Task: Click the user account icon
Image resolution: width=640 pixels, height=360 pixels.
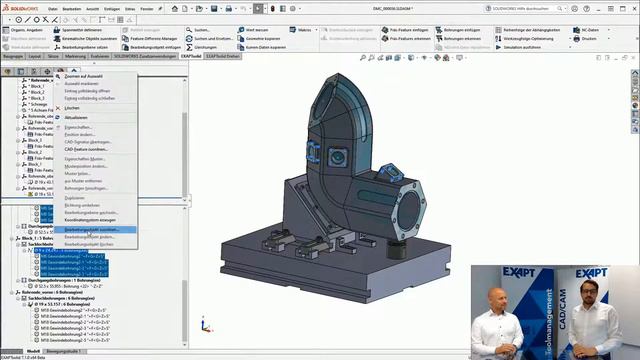Action: point(574,9)
